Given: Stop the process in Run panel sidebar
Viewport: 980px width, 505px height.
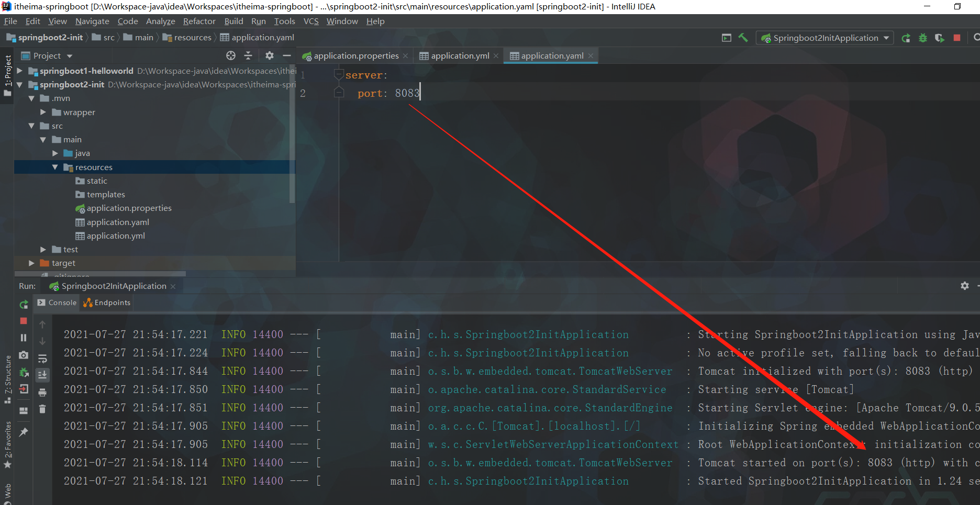Looking at the screenshot, I should click(x=24, y=321).
